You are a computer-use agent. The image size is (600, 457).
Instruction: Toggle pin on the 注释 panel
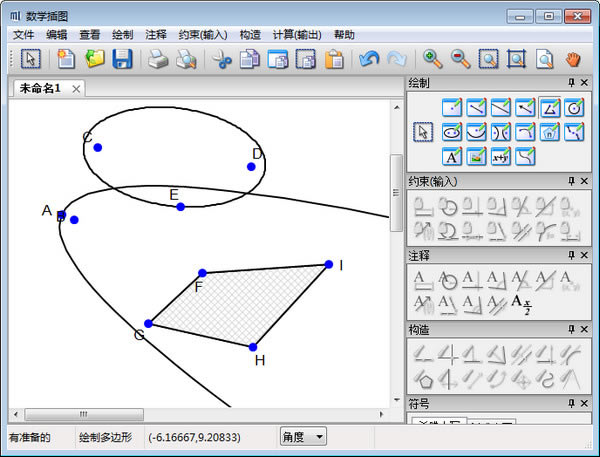[571, 256]
